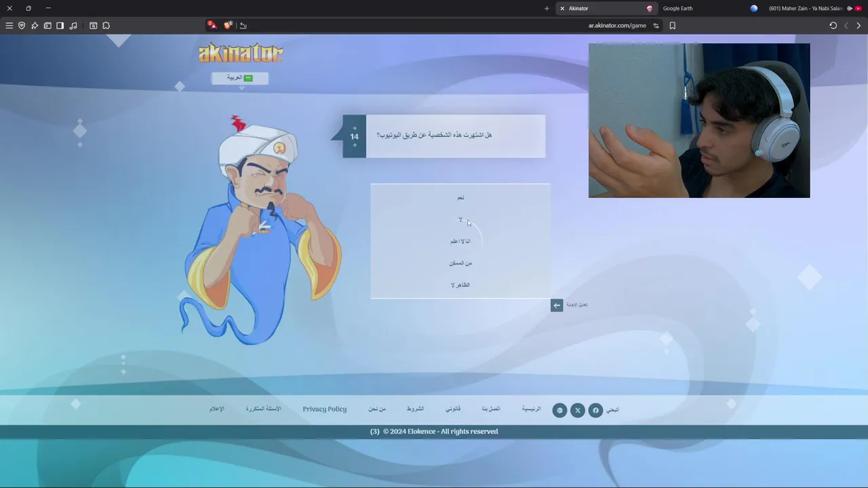Open the browser hamburger menu
This screenshot has height=488, width=868.
[9, 26]
